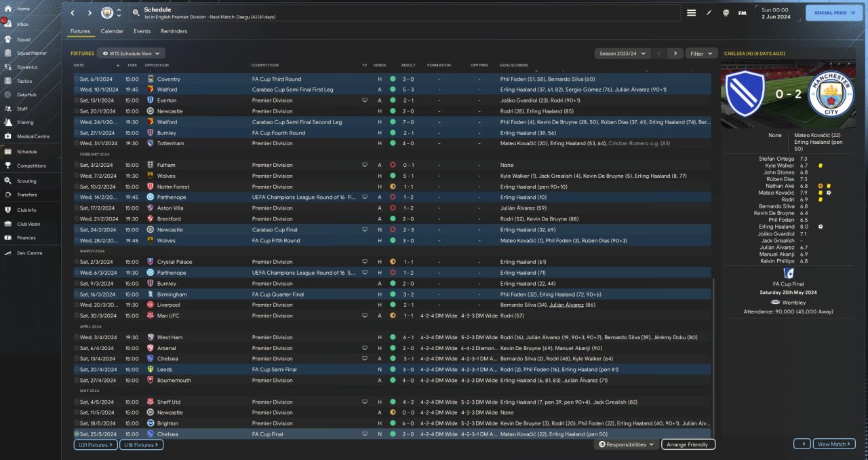This screenshot has height=460, width=868.
Task: Switch to the Calendar tab
Action: tap(112, 31)
